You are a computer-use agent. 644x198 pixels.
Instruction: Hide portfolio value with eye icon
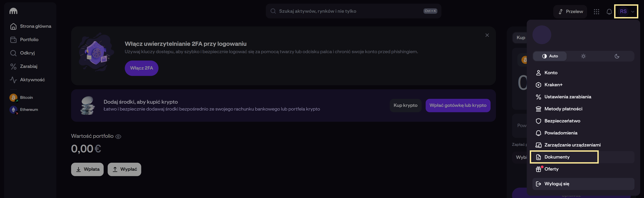[118, 136]
